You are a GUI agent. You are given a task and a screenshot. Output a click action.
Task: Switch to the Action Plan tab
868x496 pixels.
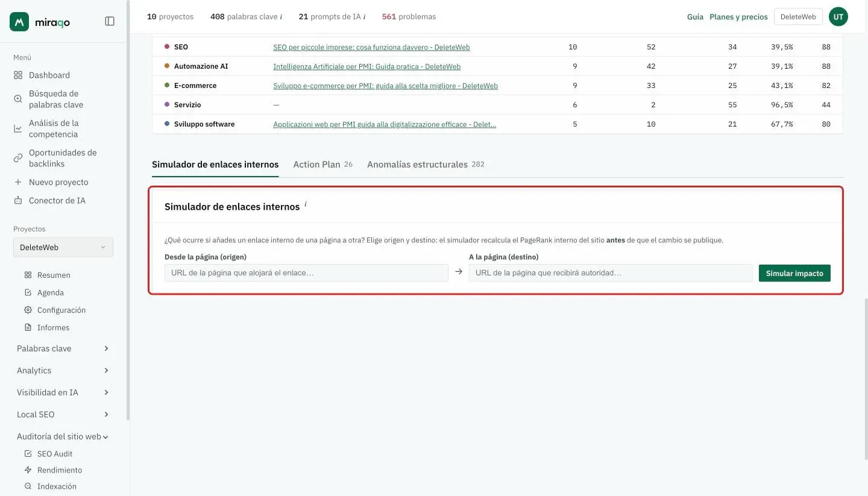[322, 165]
